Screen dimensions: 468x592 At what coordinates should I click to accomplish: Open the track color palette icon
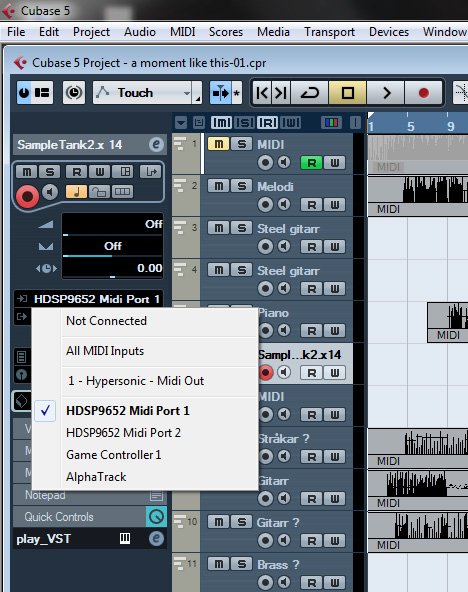tap(331, 122)
